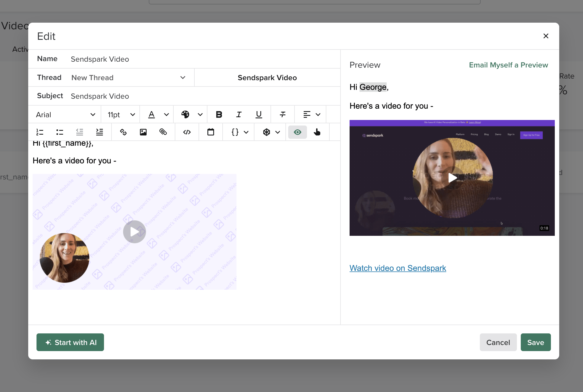Click the 'Here's a video for you' editor text
The height and width of the screenshot is (392, 583).
click(x=74, y=161)
